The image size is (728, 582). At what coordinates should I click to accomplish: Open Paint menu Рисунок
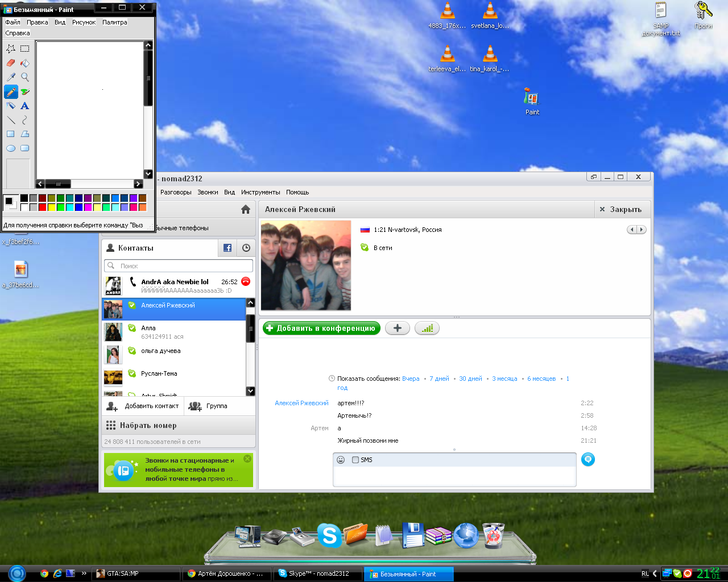84,22
